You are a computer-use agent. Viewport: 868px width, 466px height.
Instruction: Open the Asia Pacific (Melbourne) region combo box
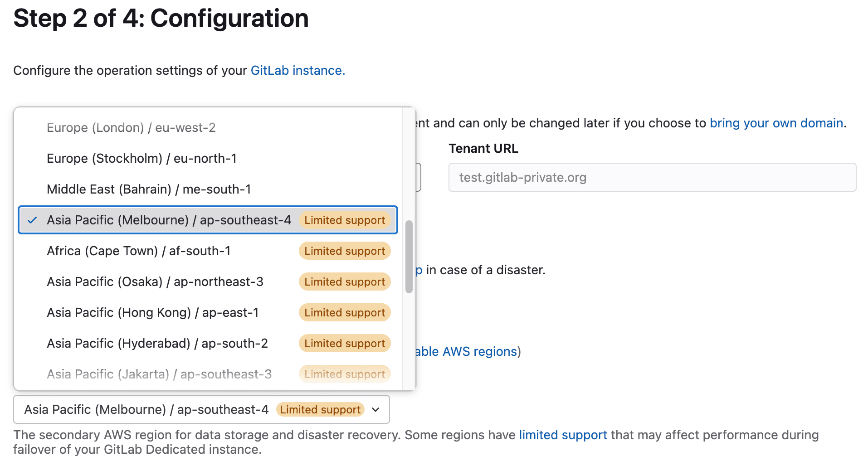tap(201, 409)
